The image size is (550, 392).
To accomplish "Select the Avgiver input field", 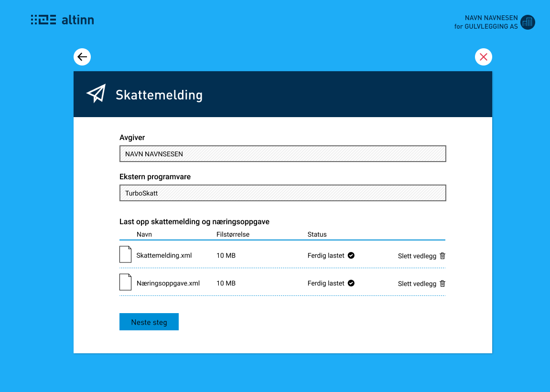I will click(282, 153).
